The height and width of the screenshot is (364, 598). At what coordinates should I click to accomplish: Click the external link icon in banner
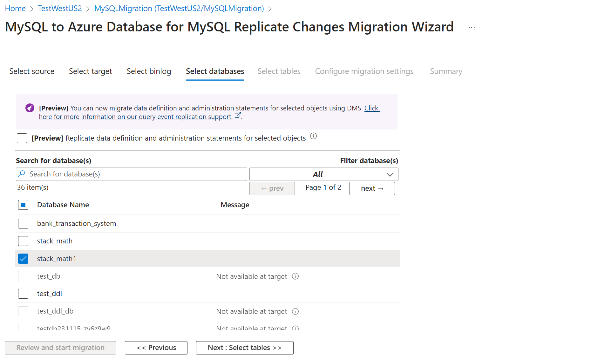point(238,115)
